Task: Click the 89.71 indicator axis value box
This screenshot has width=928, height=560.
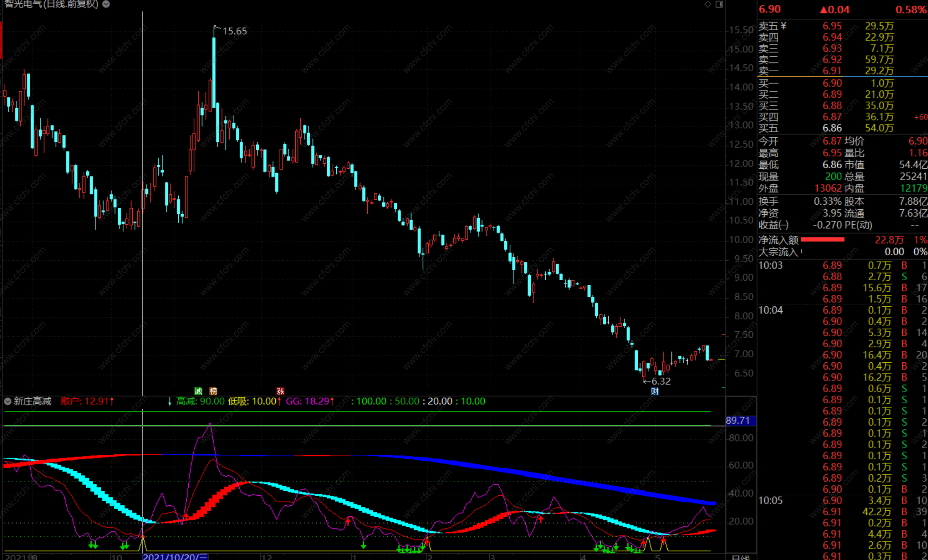Action: pos(740,421)
